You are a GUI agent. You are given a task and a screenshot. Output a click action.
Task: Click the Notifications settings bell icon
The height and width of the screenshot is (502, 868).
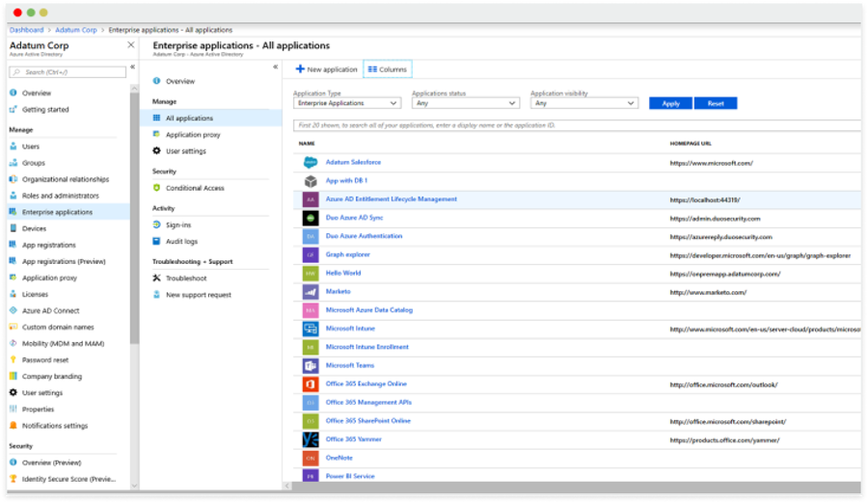[x=14, y=426]
